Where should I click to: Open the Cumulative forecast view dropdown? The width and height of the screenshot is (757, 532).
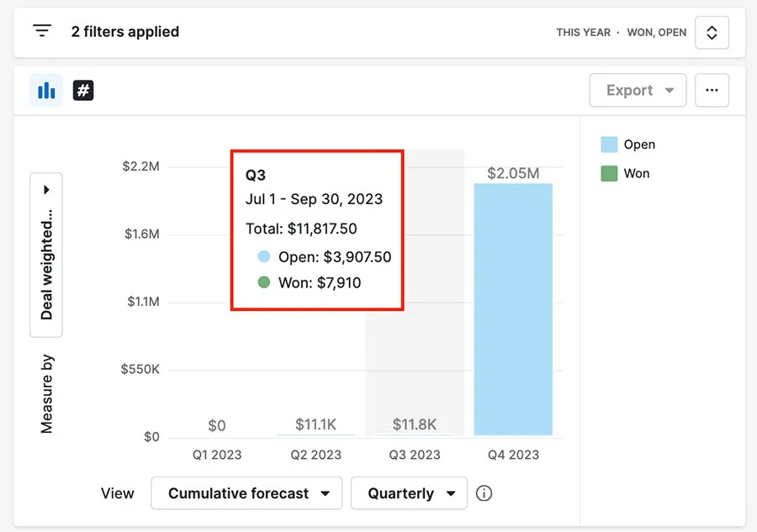[246, 493]
